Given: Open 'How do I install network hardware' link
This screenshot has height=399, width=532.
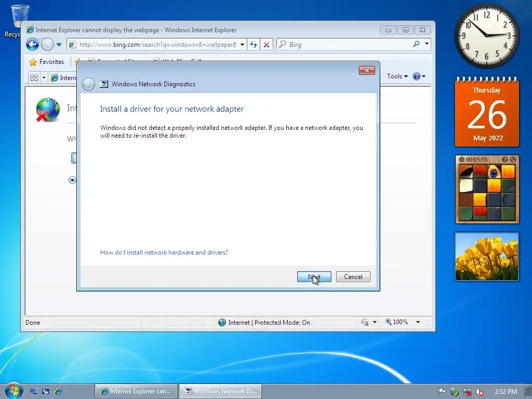Looking at the screenshot, I should pos(164,252).
